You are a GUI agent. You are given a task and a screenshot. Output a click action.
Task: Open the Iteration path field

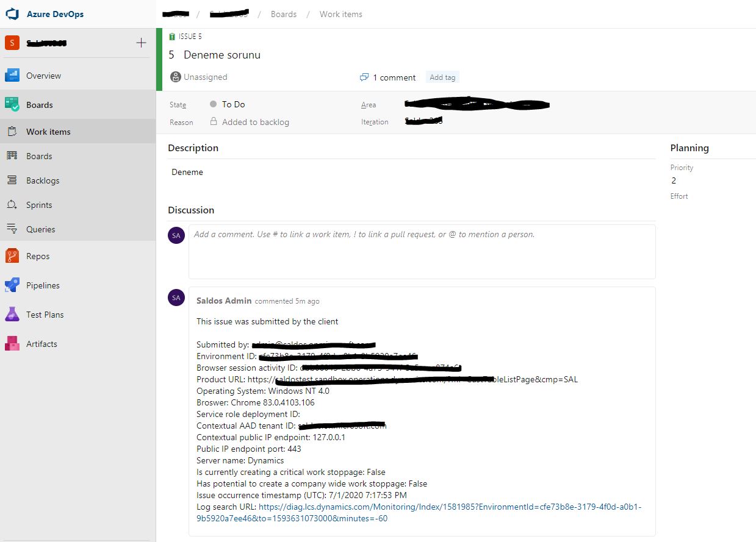coord(424,121)
